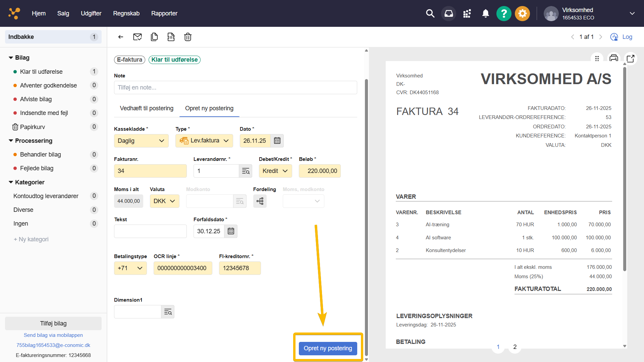Click the envelope send icon
The image size is (644, 362).
(138, 37)
